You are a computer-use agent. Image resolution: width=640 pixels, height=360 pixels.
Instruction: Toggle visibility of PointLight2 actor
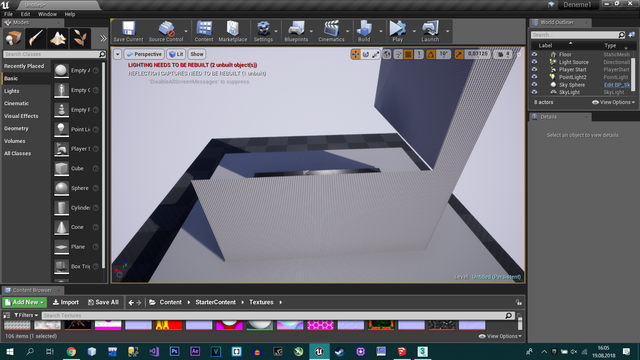click(534, 77)
